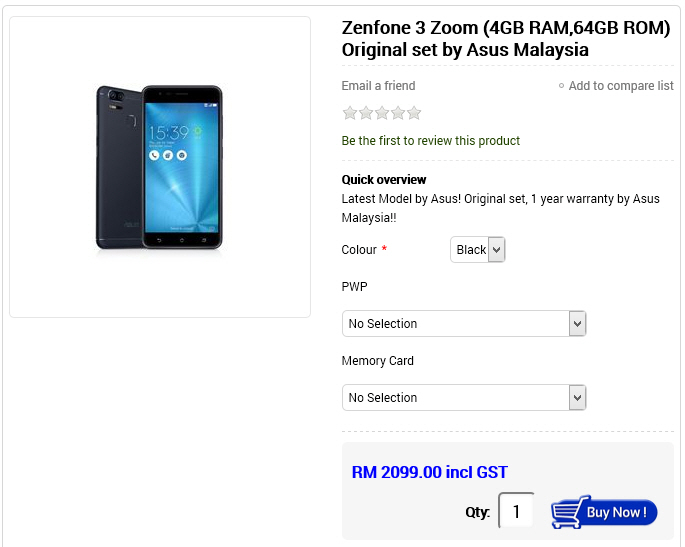Screen dimensions: 685x547
Task: Click Add to compare list link
Action: [x=621, y=86]
